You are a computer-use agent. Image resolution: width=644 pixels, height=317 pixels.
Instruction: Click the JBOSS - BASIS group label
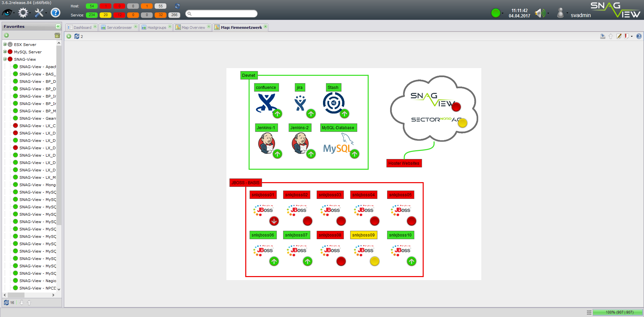click(246, 183)
